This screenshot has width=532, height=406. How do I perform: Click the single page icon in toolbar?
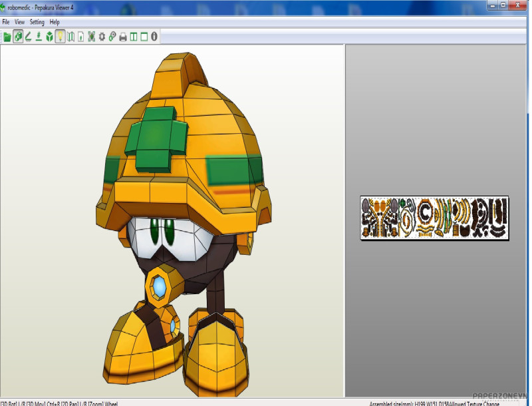pyautogui.click(x=81, y=37)
